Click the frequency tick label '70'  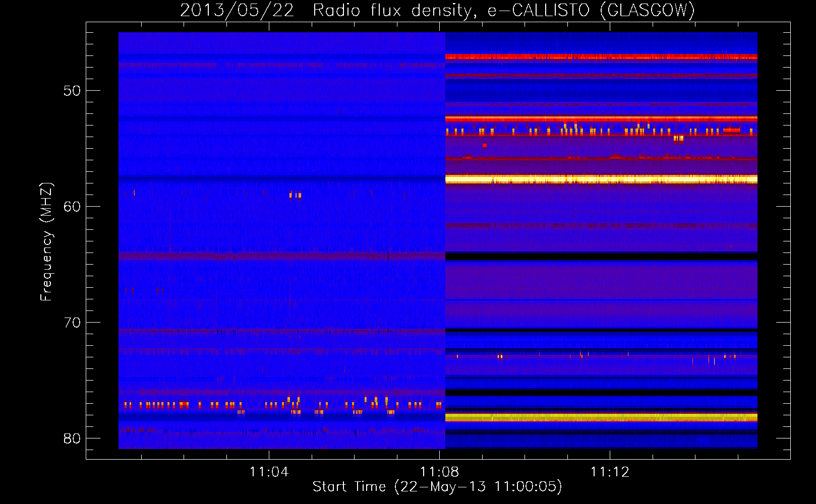72,323
